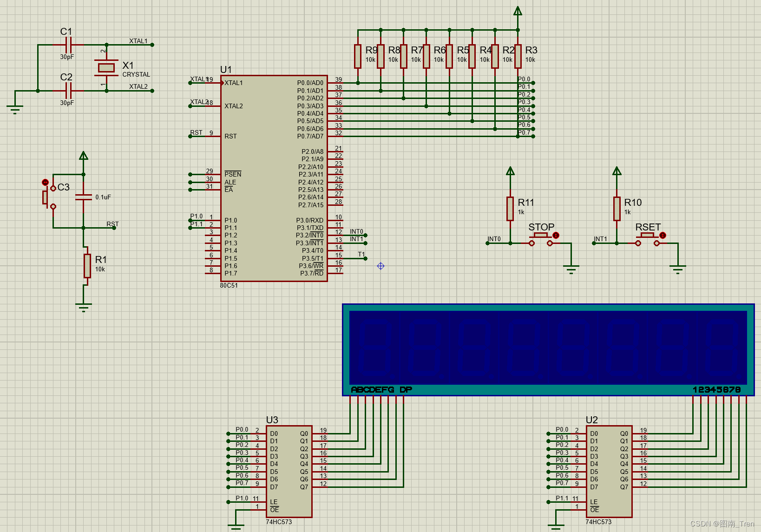The width and height of the screenshot is (761, 532).
Task: Click the power terminal above R10
Action: (617, 171)
